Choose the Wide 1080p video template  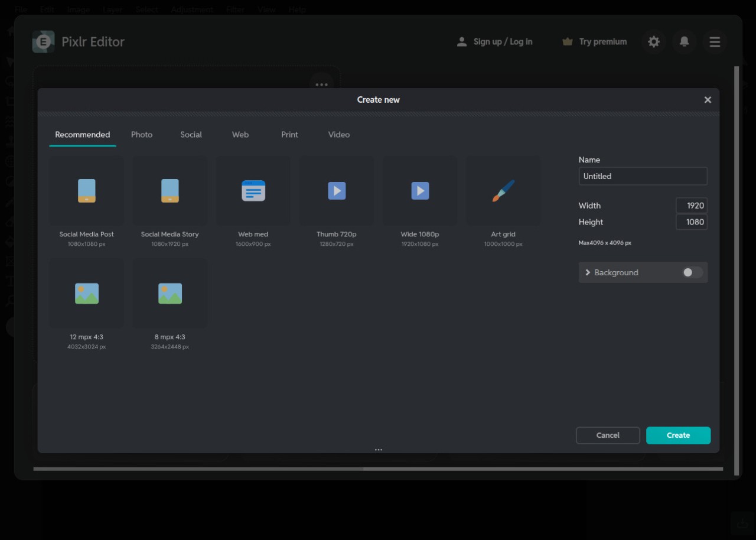[420, 191]
